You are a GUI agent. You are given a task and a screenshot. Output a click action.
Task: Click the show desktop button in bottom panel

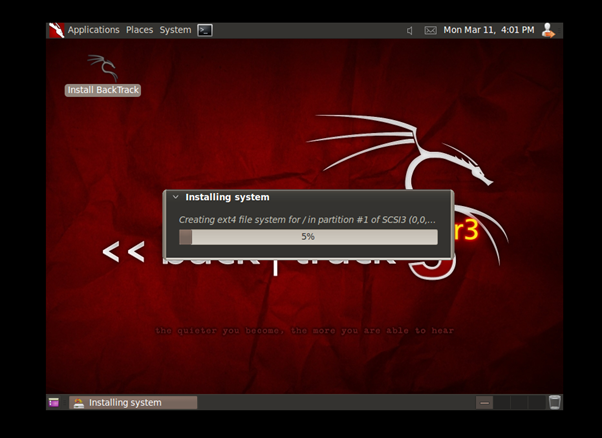[54, 402]
